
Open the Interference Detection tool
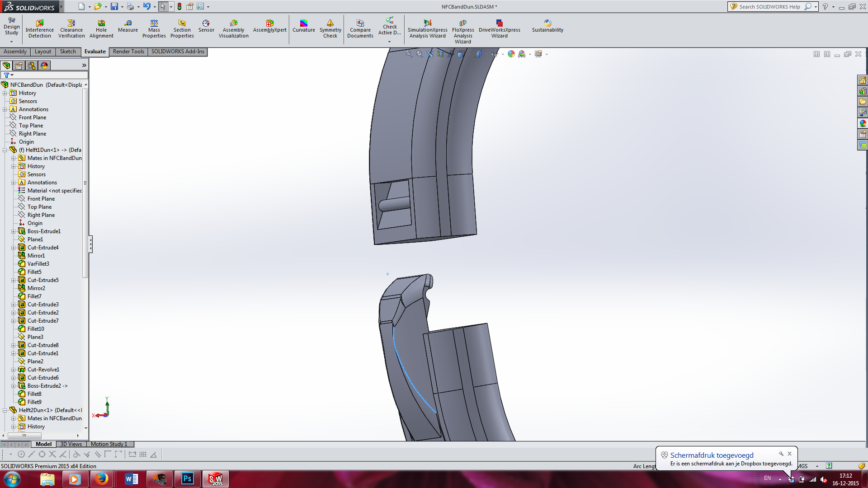[x=40, y=29]
